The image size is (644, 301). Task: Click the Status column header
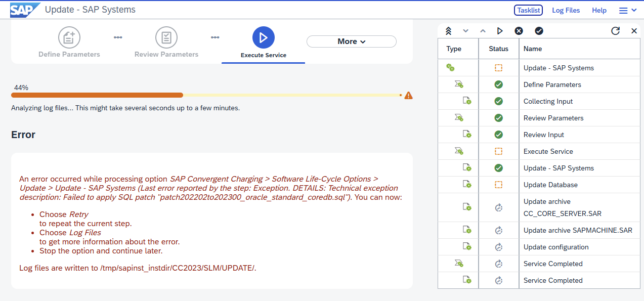click(498, 49)
